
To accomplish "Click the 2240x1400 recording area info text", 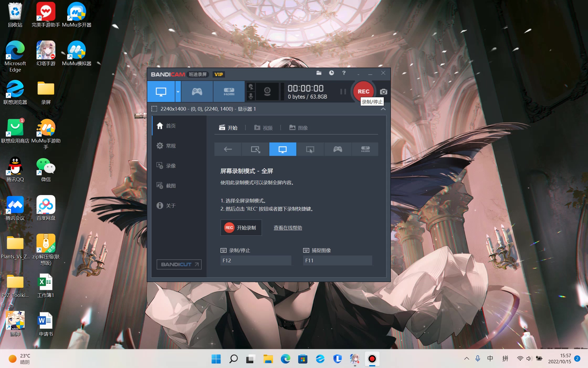I will [x=208, y=109].
